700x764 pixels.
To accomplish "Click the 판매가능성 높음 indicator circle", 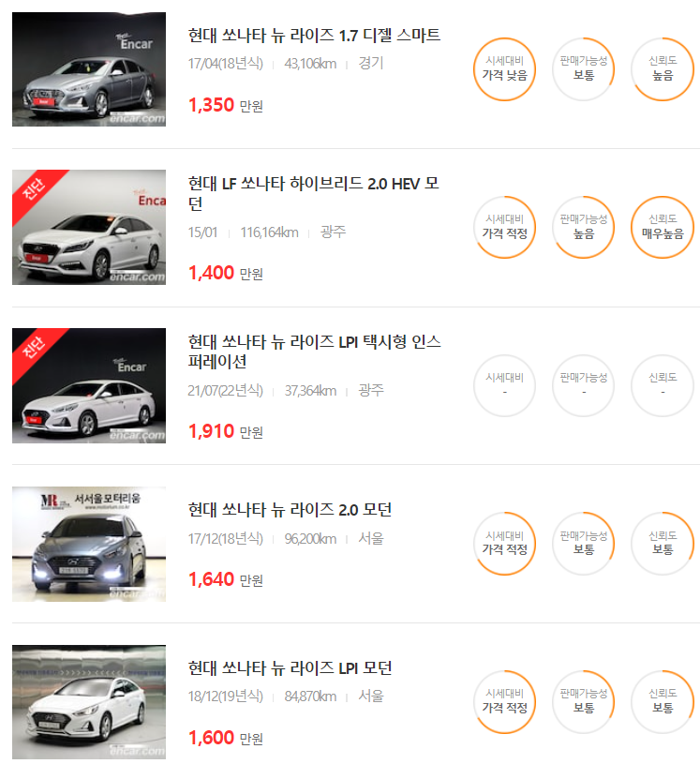I will [x=584, y=227].
